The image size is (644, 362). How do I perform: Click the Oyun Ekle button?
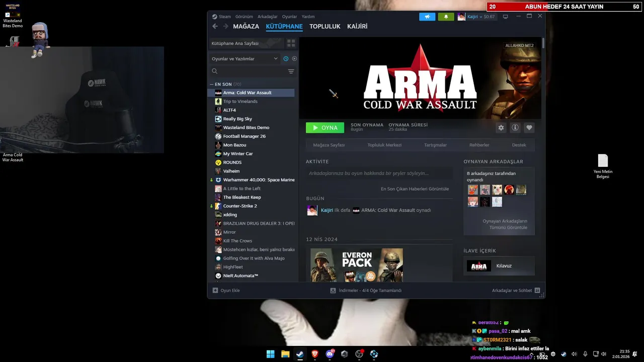click(x=226, y=291)
